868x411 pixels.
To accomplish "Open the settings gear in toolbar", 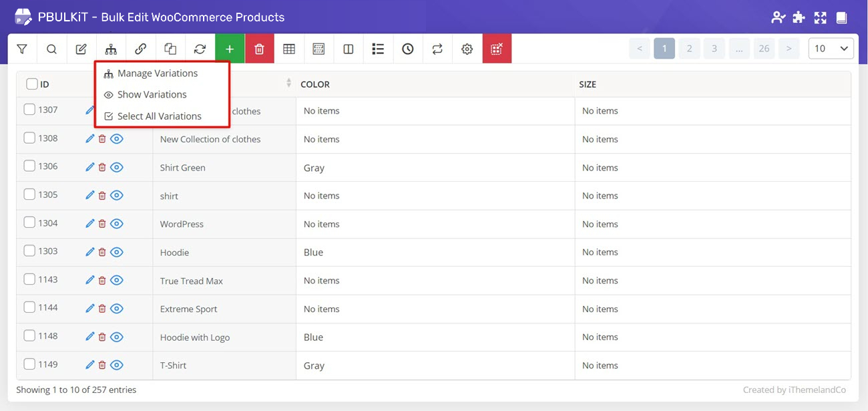I will tap(467, 49).
